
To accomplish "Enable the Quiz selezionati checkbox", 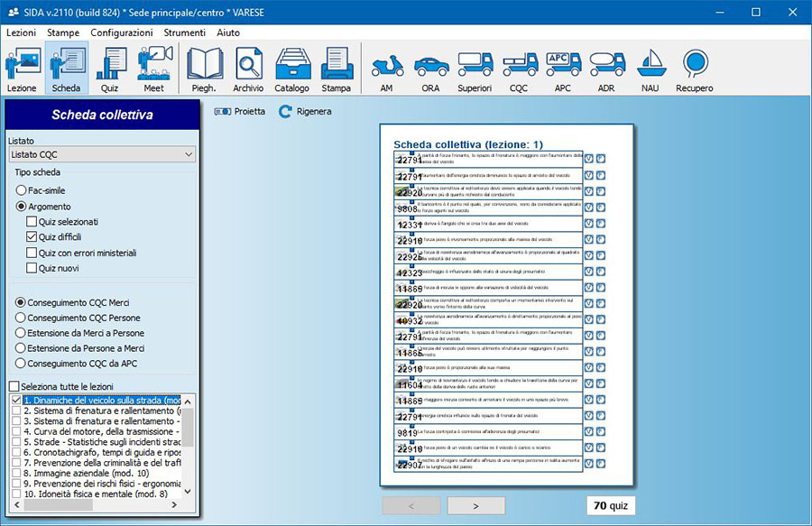I will coord(32,221).
